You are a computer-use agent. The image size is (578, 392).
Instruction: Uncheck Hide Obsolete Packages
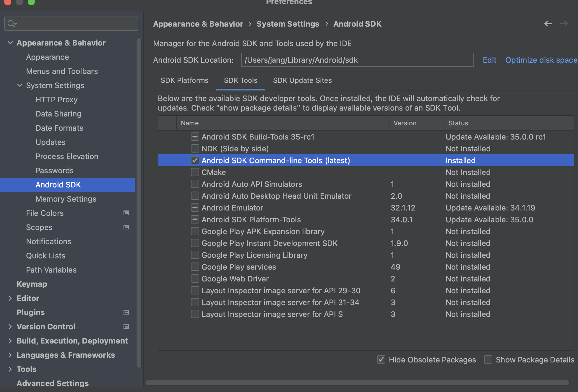(x=381, y=360)
